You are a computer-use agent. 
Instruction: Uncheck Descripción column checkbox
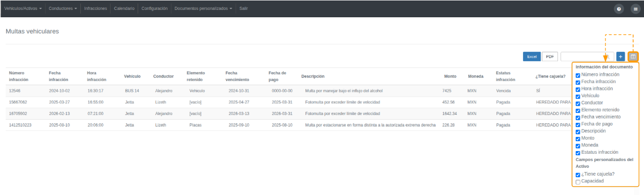pos(578,132)
